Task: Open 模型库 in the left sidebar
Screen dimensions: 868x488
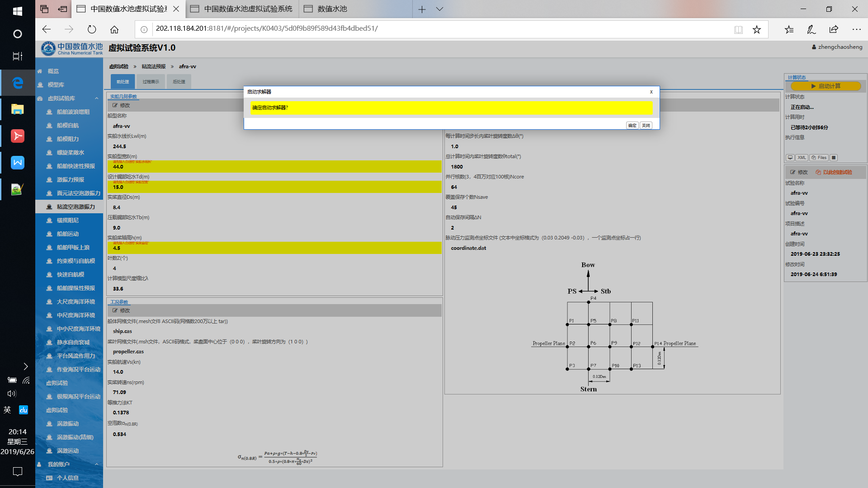Action: pos(56,85)
